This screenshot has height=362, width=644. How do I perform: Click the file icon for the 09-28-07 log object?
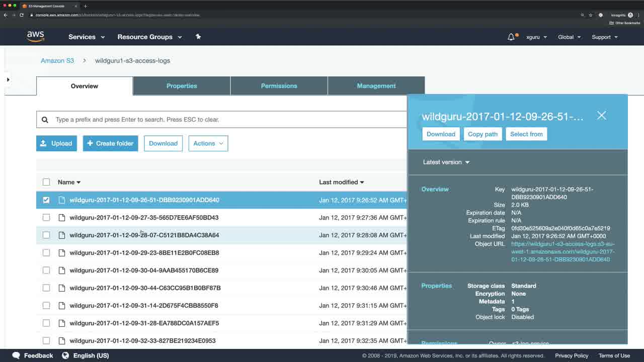tap(62, 235)
